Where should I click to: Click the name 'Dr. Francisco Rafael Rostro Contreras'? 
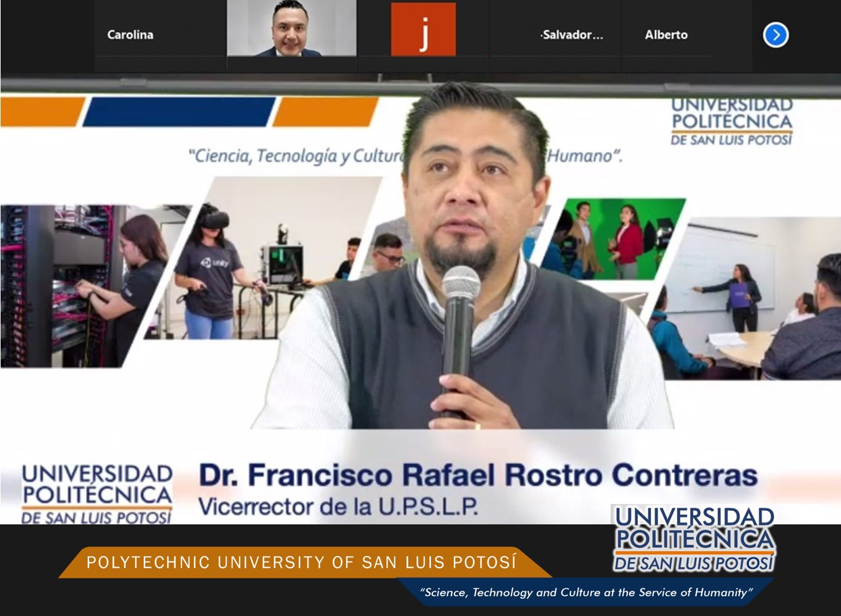point(478,475)
